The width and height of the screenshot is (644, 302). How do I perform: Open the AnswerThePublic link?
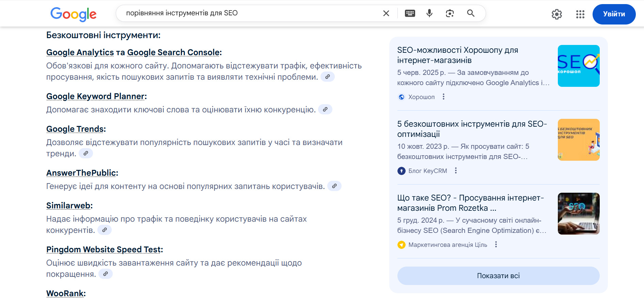point(81,173)
